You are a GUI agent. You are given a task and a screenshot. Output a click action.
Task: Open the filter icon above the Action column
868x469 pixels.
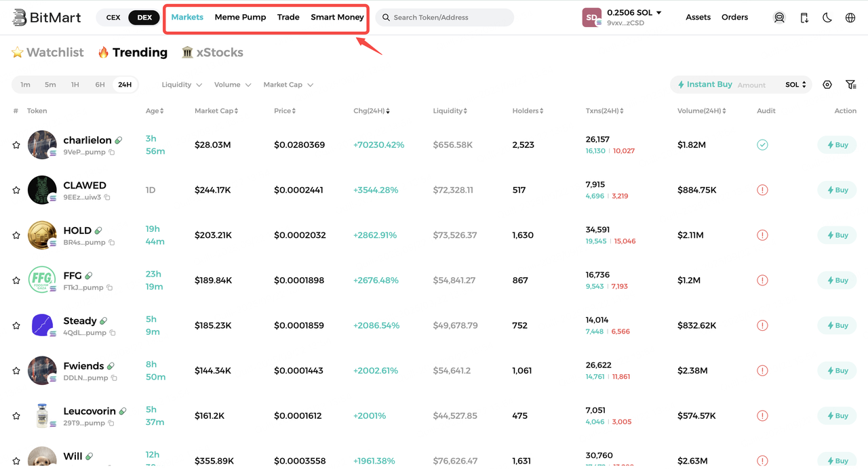851,84
